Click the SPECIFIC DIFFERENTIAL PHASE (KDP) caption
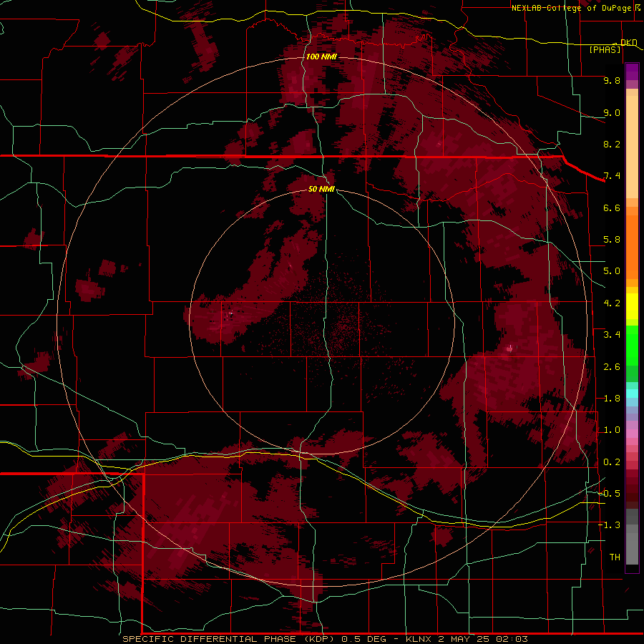 (230, 639)
